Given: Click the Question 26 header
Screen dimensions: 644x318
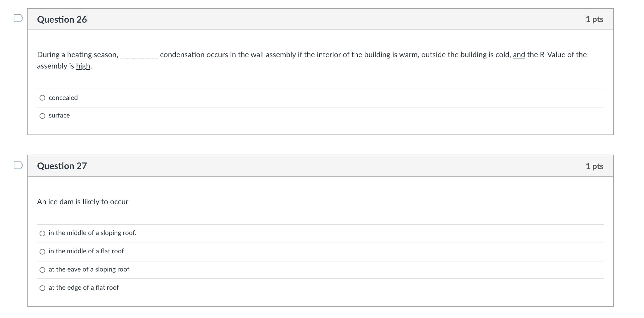Looking at the screenshot, I should tap(62, 19).
